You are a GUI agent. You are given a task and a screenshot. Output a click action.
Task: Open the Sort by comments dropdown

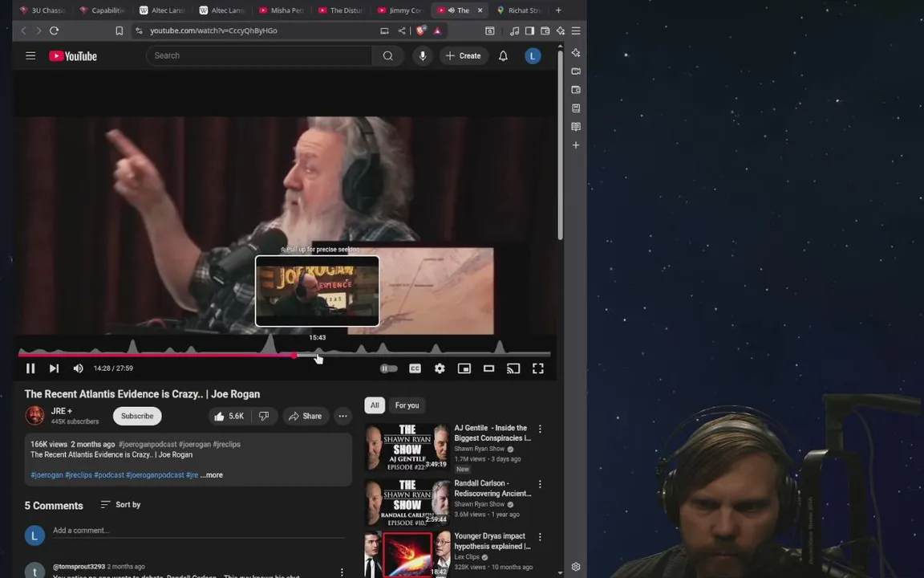tap(121, 505)
